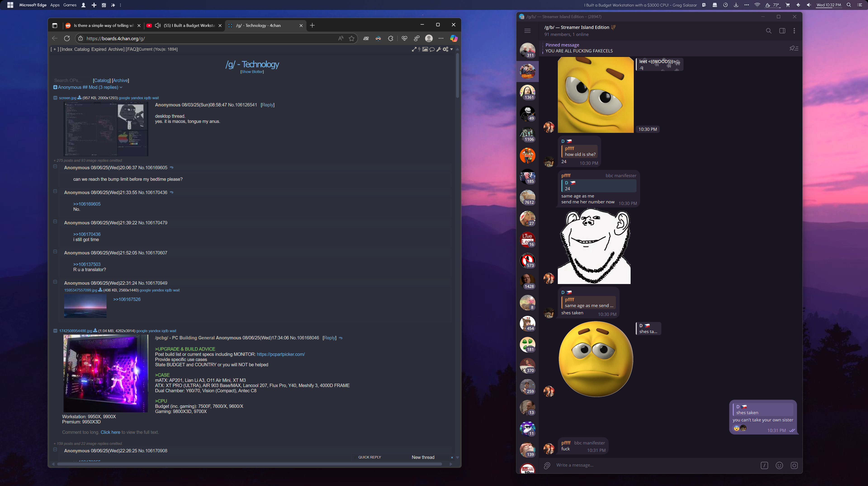Click the volume speaker icon in top bar
The height and width of the screenshot is (486, 868).
tap(809, 5)
